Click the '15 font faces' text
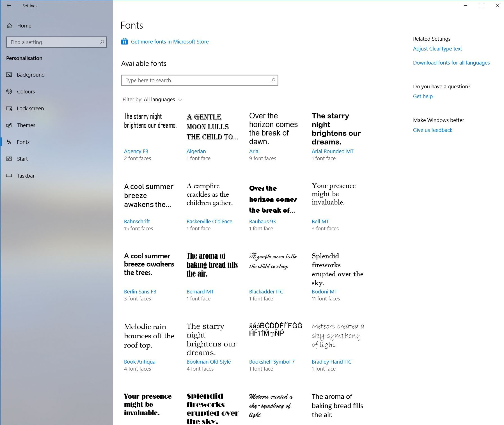Viewport: 504px width, 425px height. point(139,228)
